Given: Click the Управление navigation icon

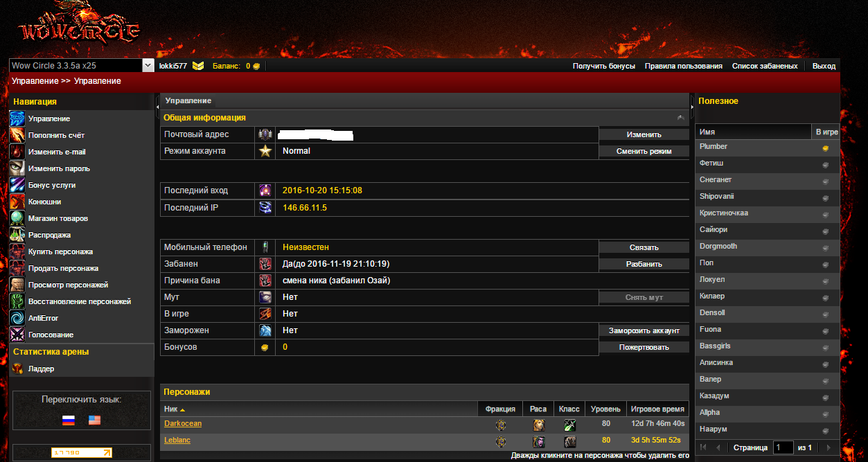Looking at the screenshot, I should (17, 118).
